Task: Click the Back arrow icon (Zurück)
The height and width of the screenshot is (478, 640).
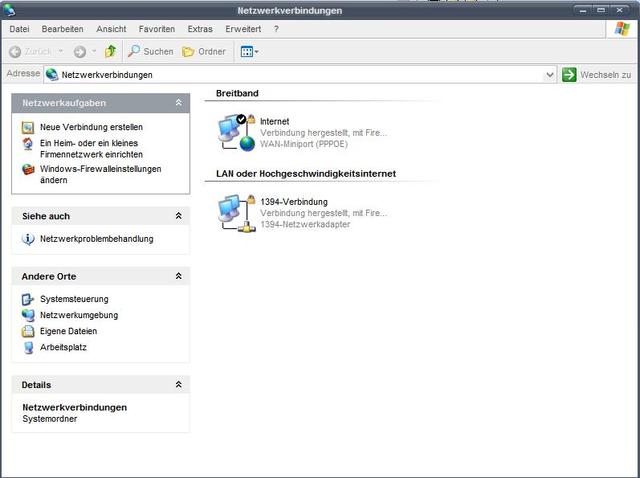Action: [x=15, y=52]
